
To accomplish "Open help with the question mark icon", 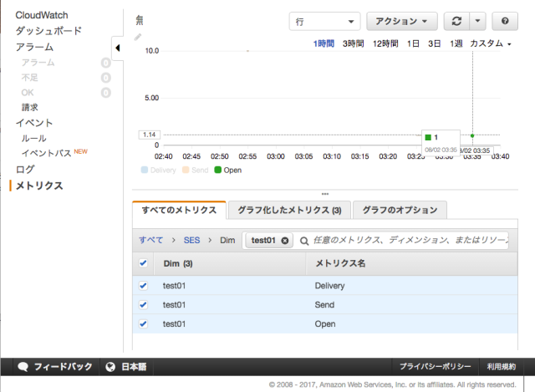I will [x=505, y=21].
